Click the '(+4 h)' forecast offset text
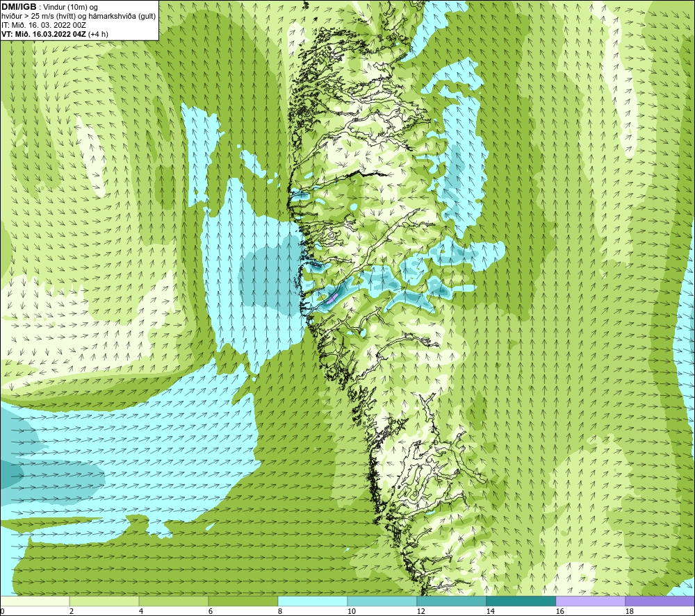 (99, 34)
